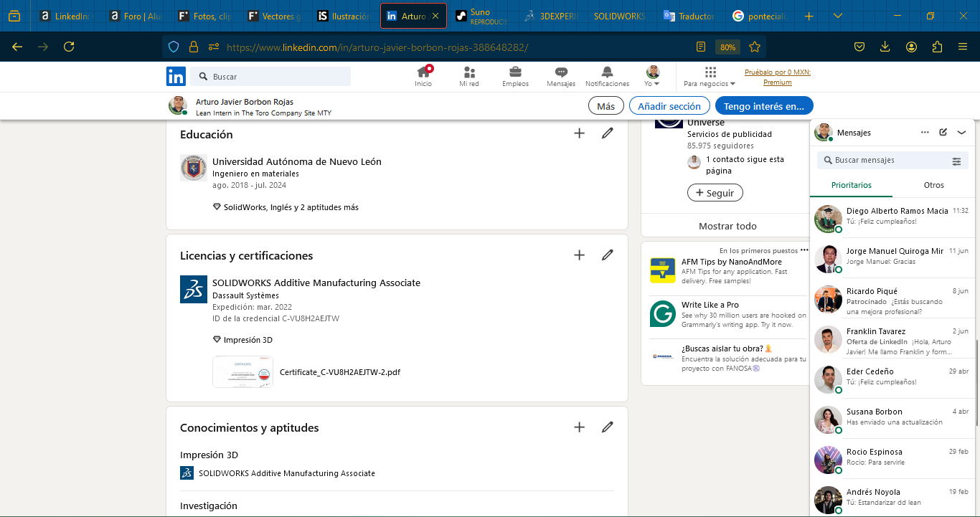Go back with browser back arrow
This screenshot has width=980, height=517.
(x=17, y=47)
